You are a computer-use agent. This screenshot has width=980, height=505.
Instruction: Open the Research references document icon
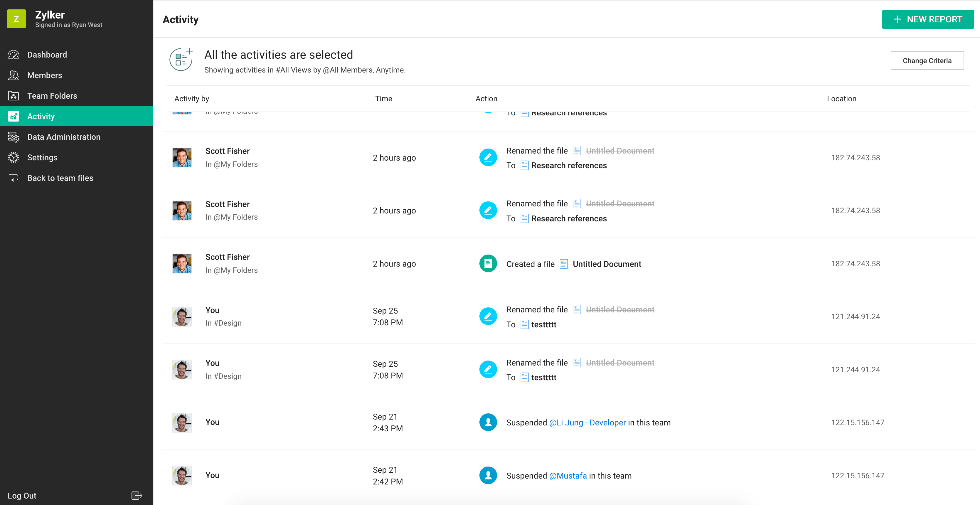pos(525,165)
